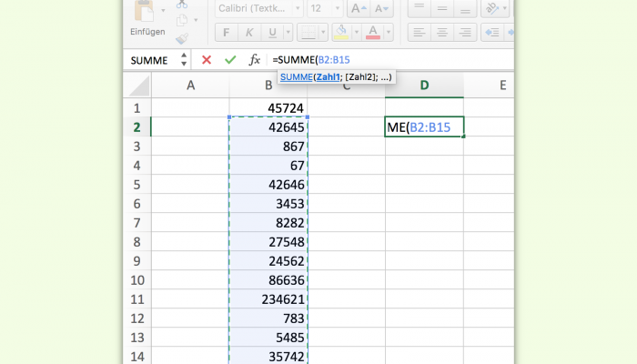Click the text orientation icon
The width and height of the screenshot is (637, 364).
(x=492, y=8)
